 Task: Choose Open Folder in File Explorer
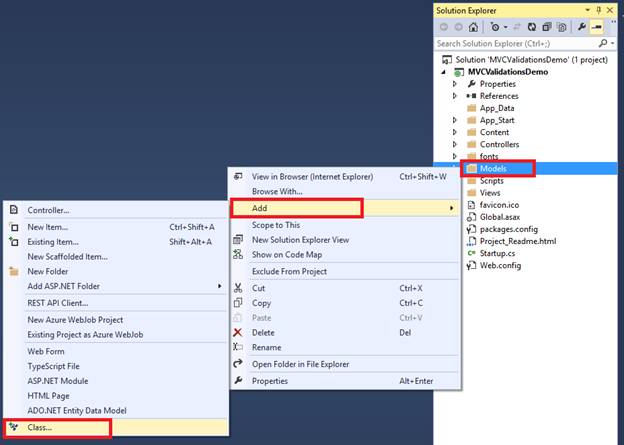(345, 364)
